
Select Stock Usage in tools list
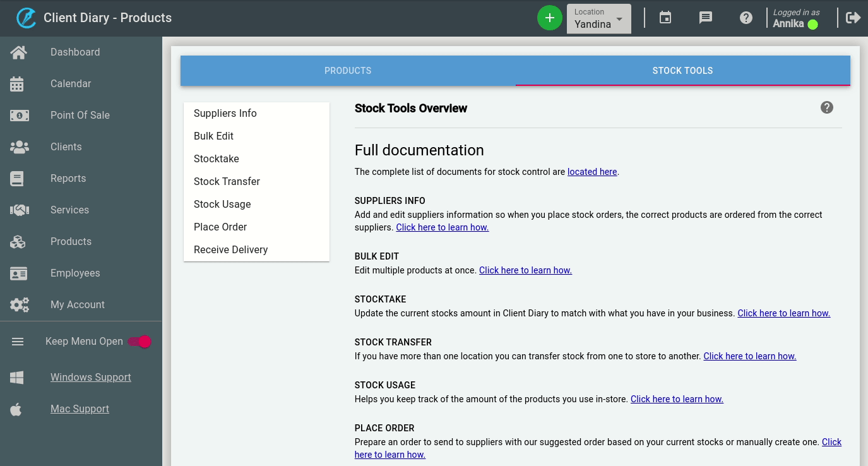pos(256,205)
